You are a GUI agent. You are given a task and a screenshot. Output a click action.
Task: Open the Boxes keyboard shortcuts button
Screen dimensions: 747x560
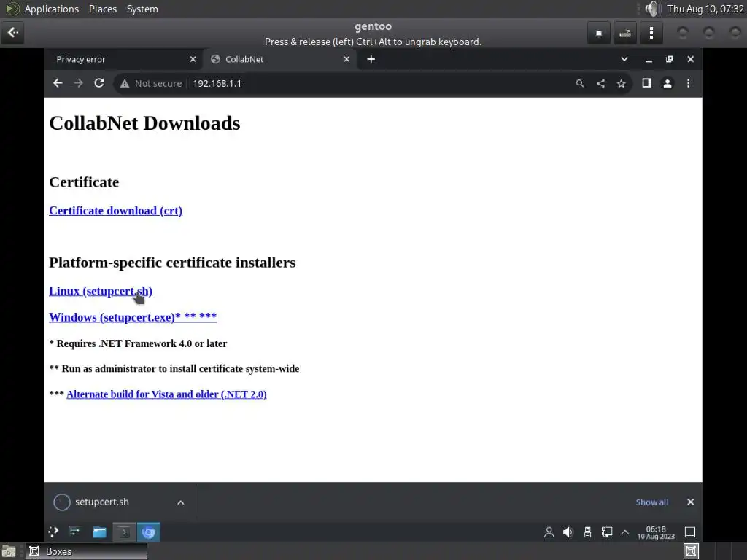pyautogui.click(x=624, y=34)
